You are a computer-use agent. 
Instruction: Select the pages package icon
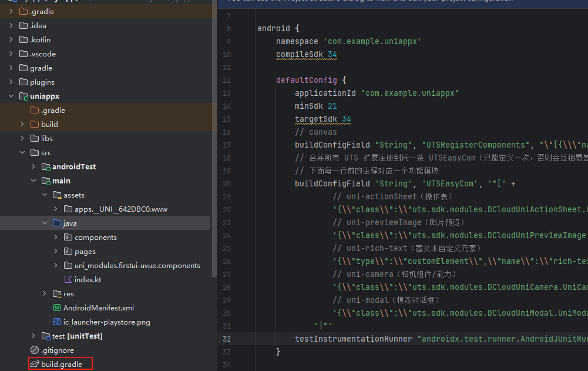click(68, 251)
